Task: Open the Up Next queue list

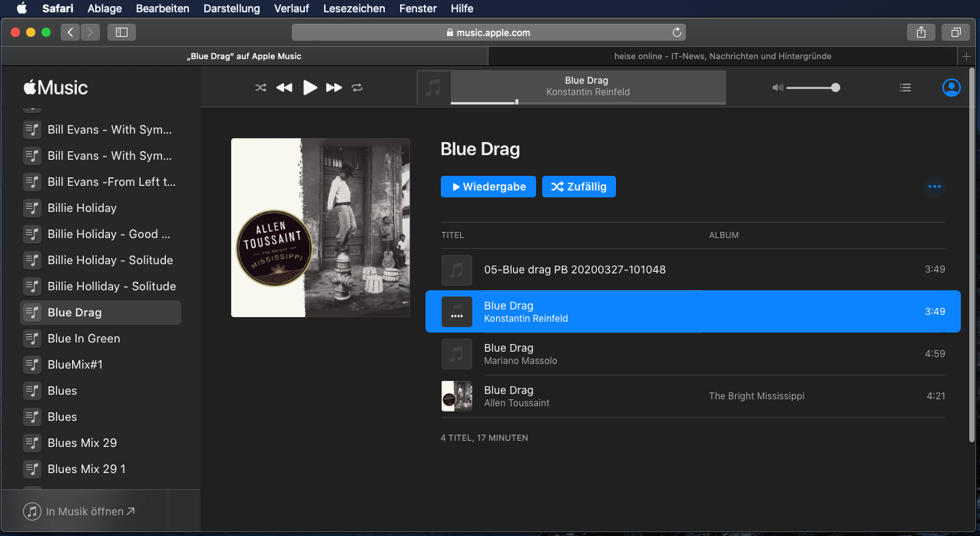Action: [x=906, y=88]
